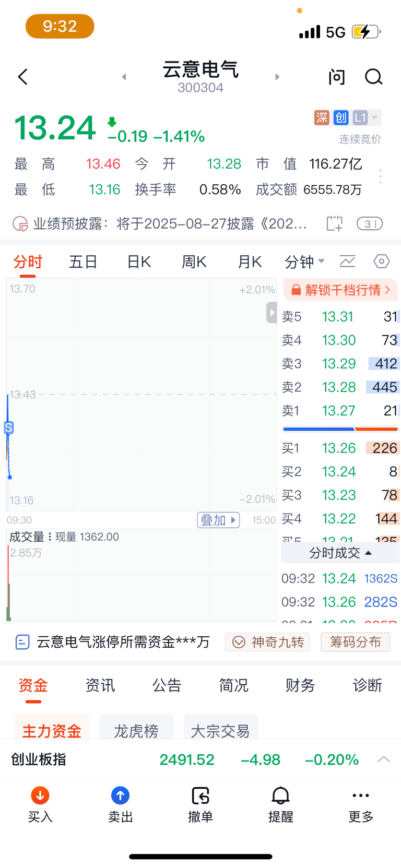Tap the 9:32 status bar time

point(60,26)
